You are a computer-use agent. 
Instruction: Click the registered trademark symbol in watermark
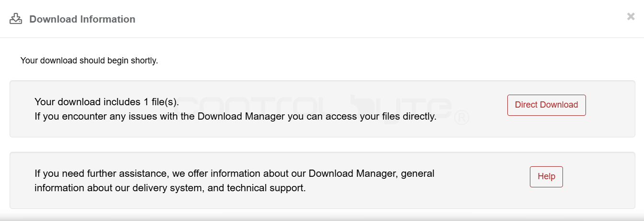coord(461,117)
